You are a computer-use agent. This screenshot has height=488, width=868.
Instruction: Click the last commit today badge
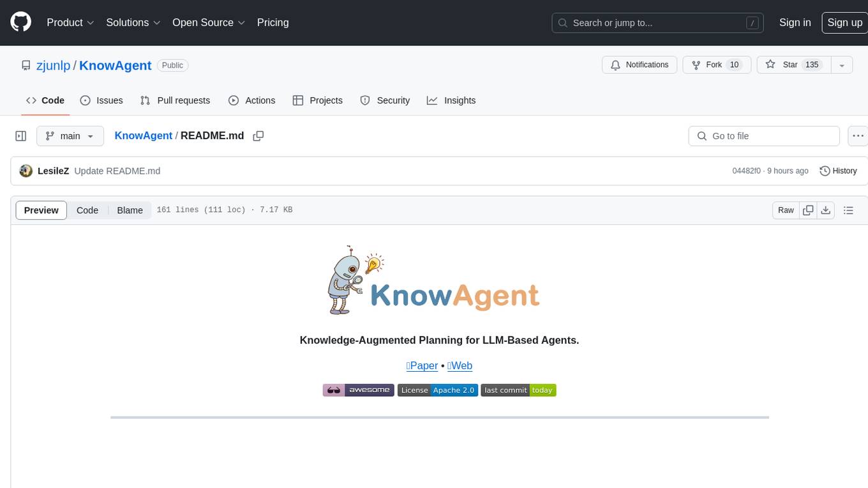[518, 390]
